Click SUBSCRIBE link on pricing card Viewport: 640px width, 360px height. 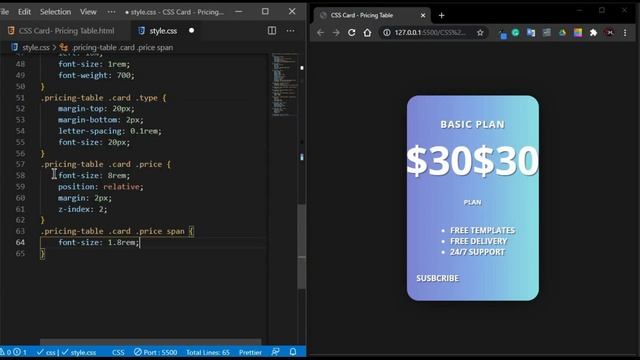click(x=437, y=278)
